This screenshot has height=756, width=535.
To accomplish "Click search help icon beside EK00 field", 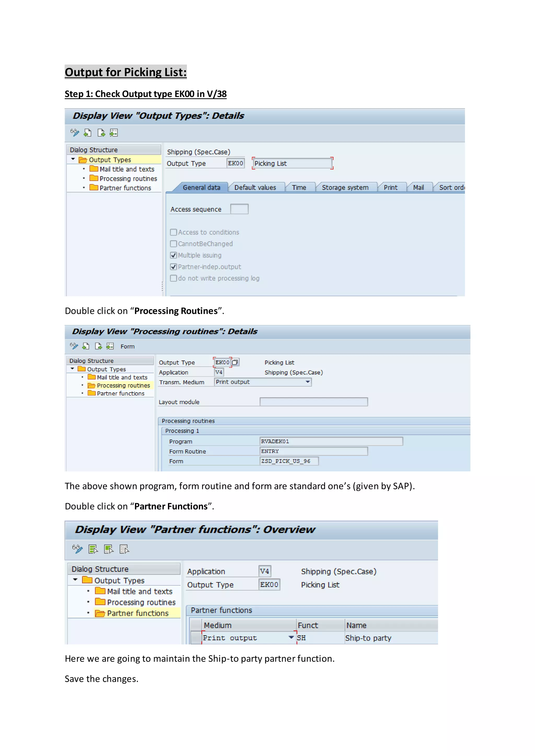I will click(x=235, y=362).
